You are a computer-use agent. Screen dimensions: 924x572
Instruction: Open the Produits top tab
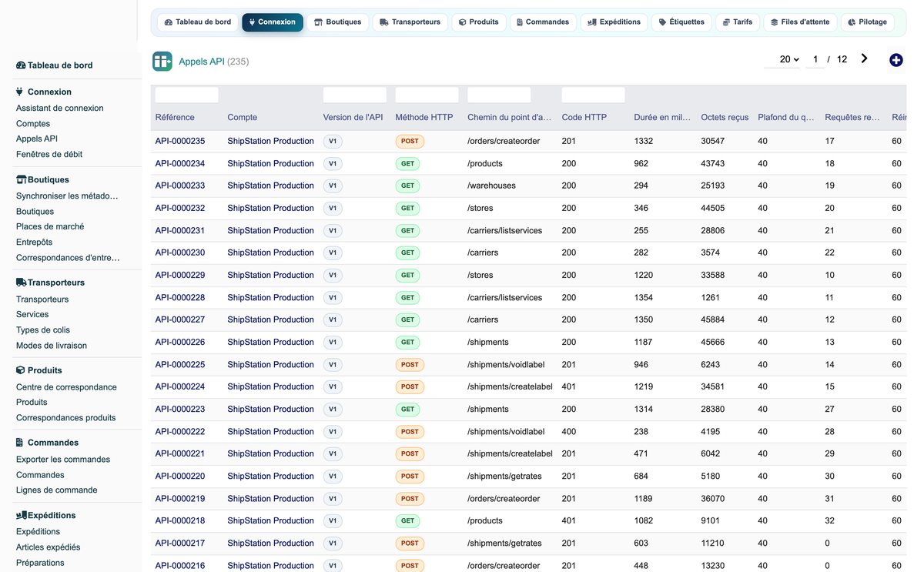(478, 22)
